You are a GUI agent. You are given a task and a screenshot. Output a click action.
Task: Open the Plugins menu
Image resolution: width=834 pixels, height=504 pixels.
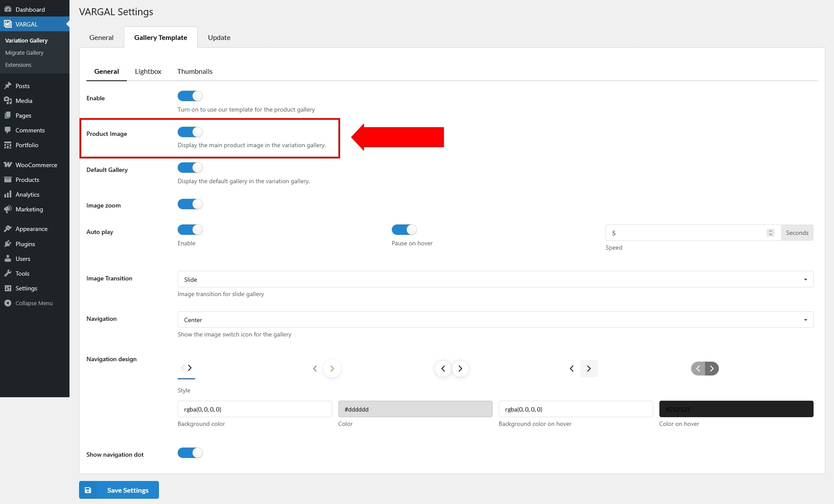click(35, 244)
